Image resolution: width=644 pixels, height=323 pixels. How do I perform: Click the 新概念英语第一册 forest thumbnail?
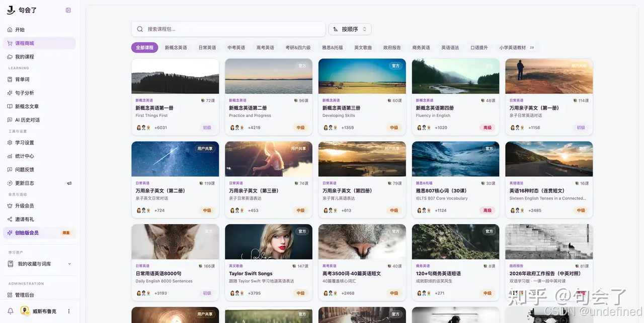[x=175, y=76]
